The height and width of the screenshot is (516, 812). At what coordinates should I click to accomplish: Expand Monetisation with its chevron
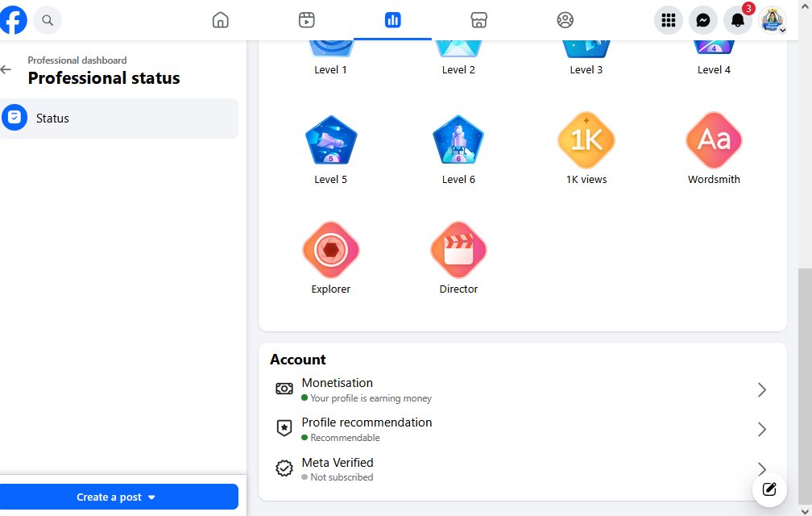click(x=762, y=389)
